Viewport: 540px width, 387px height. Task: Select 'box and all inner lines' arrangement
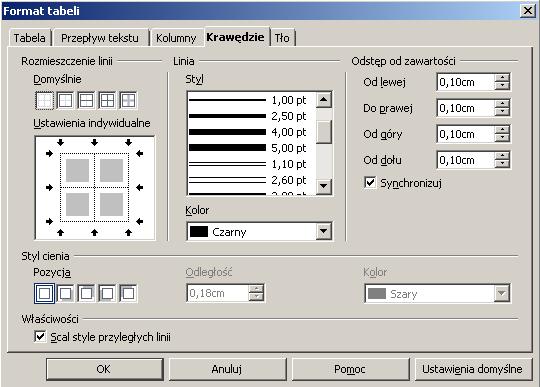[107, 101]
